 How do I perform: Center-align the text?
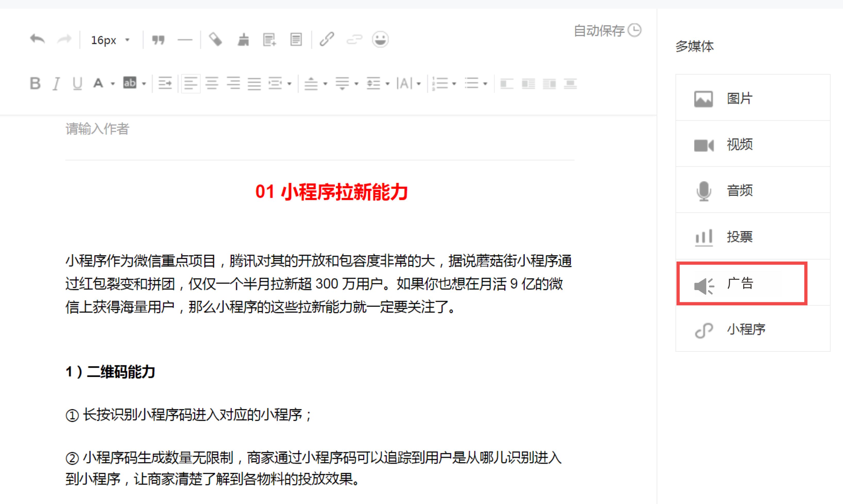pyautogui.click(x=212, y=84)
